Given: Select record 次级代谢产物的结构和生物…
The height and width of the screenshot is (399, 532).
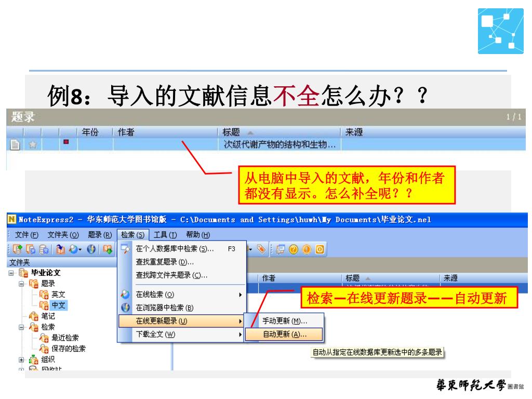Looking at the screenshot, I should (x=266, y=144).
